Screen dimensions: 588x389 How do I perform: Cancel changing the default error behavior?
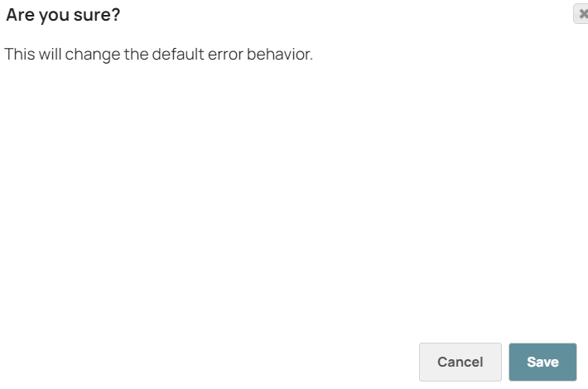[x=460, y=362]
